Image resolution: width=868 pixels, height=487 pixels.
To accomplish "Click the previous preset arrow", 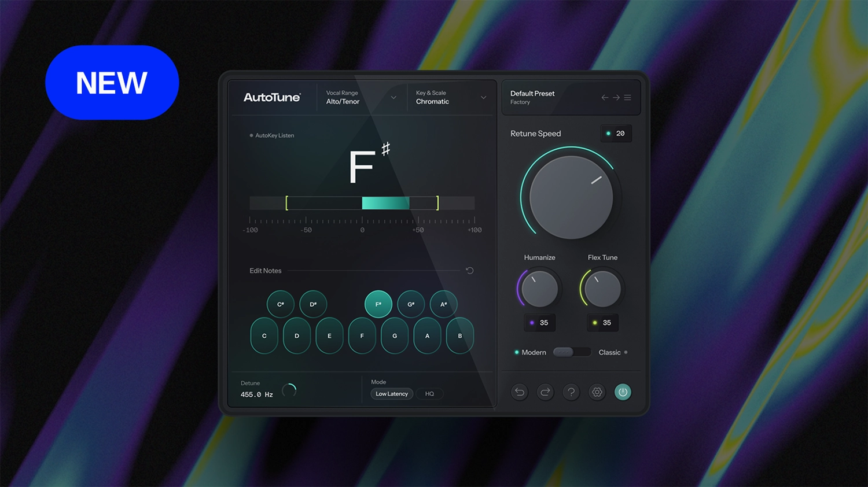I will [x=604, y=97].
